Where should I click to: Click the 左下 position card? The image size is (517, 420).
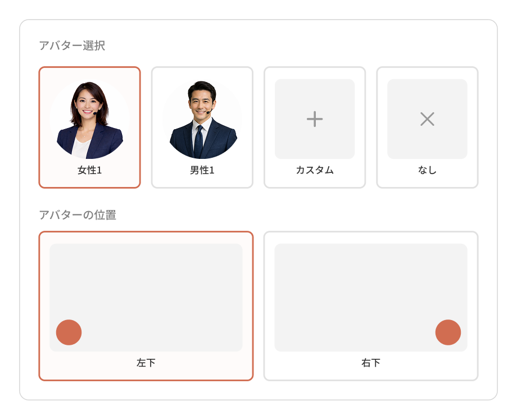[146, 303]
